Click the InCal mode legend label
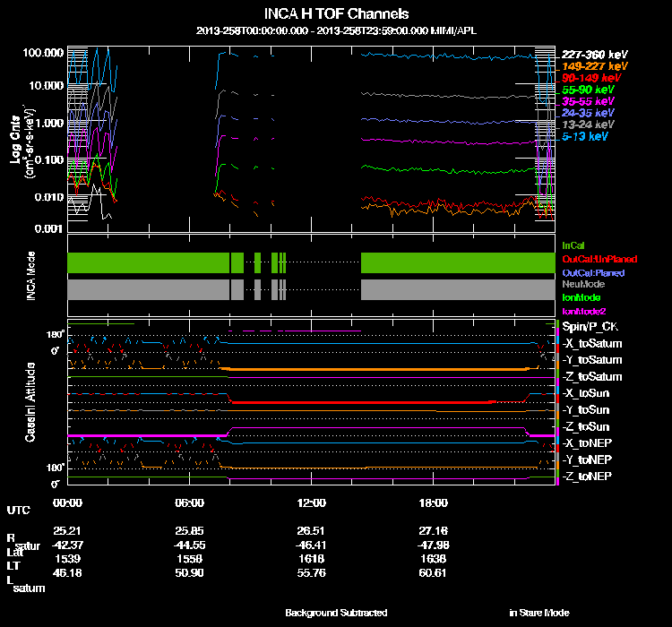Viewport: 672px width, 627px height. pyautogui.click(x=573, y=245)
